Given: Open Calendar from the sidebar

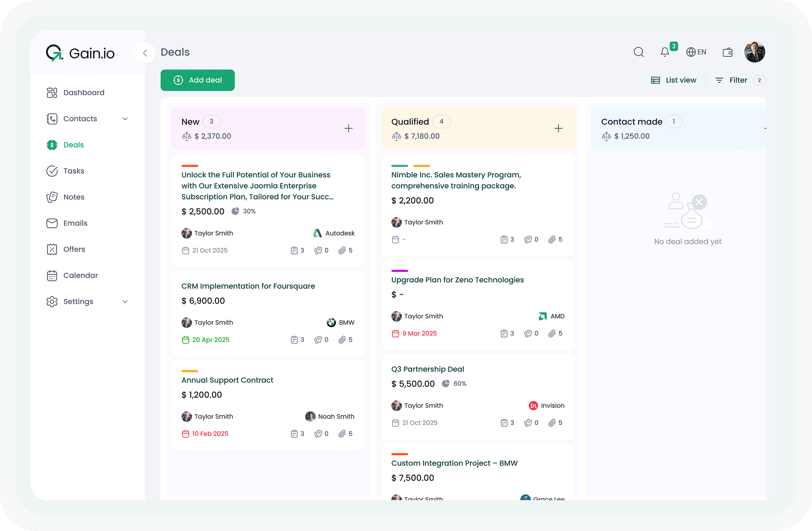Looking at the screenshot, I should (80, 275).
